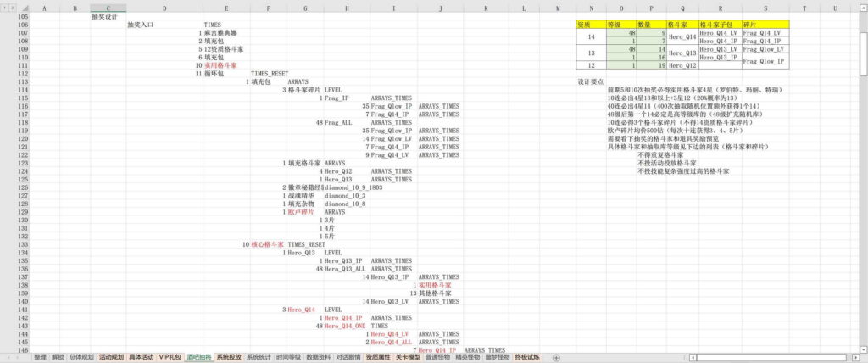Click the select-all corner of the grid
868x363 pixels.
[x=7, y=8]
